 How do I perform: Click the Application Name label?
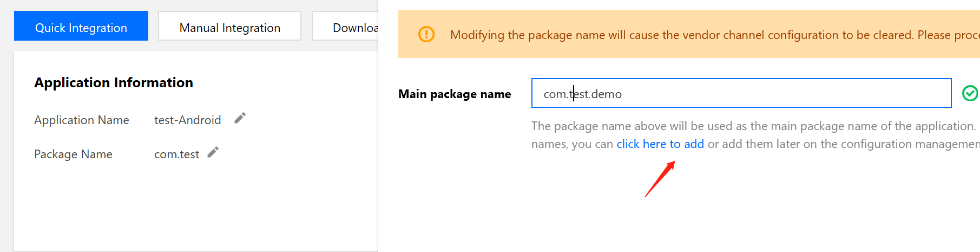coord(82,120)
